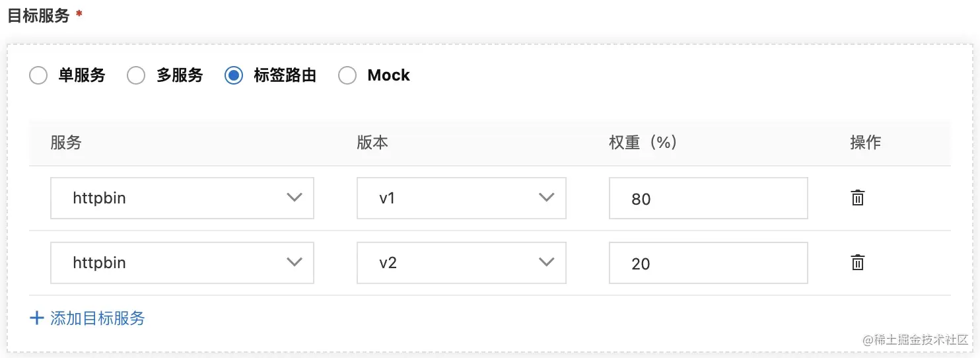Expand the v1 version dropdown
980x358 pixels.
pyautogui.click(x=462, y=197)
